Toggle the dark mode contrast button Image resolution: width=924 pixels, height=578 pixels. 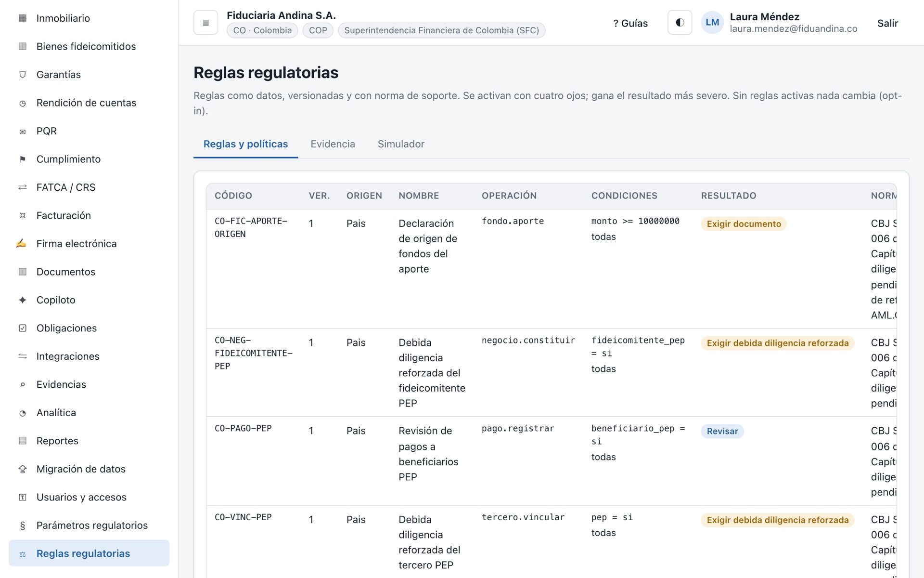(680, 23)
